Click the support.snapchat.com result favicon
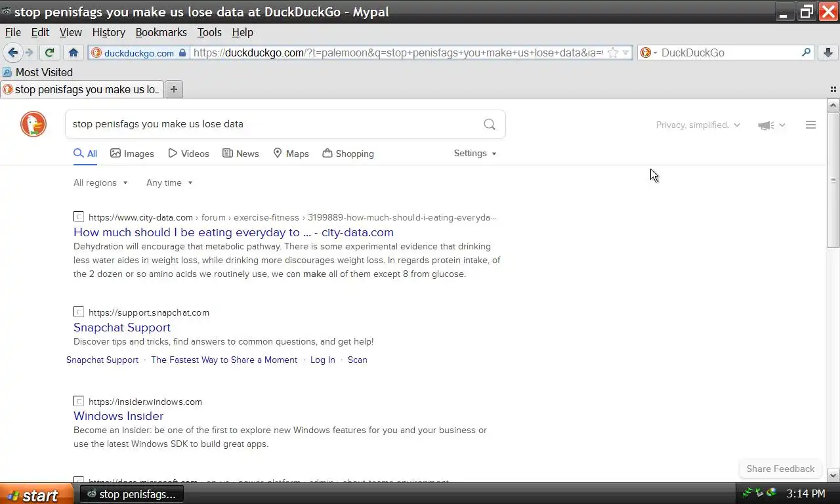Image resolution: width=840 pixels, height=504 pixels. pyautogui.click(x=79, y=312)
